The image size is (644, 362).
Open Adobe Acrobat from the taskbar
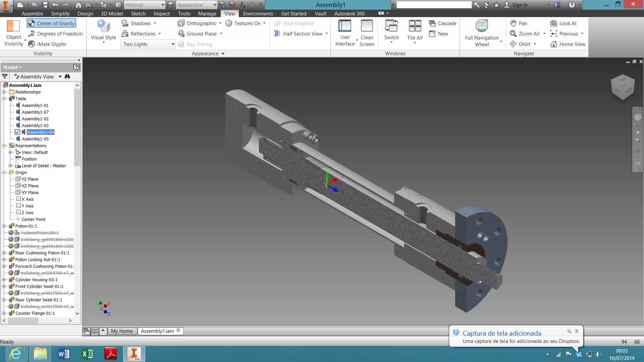111,354
